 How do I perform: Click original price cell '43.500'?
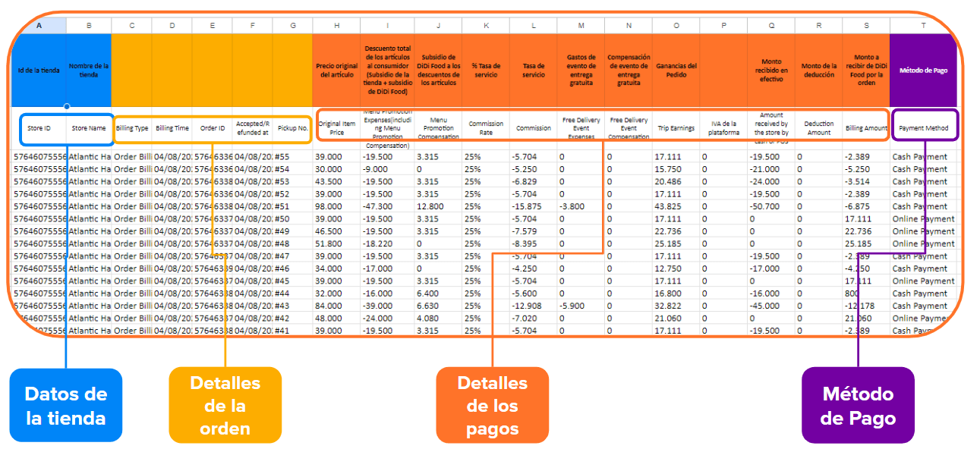coord(336,181)
